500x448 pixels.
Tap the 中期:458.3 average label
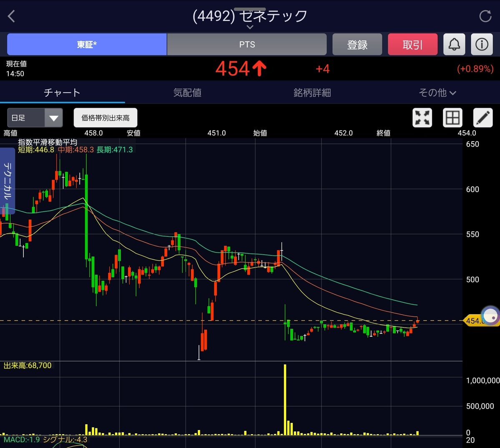click(76, 150)
